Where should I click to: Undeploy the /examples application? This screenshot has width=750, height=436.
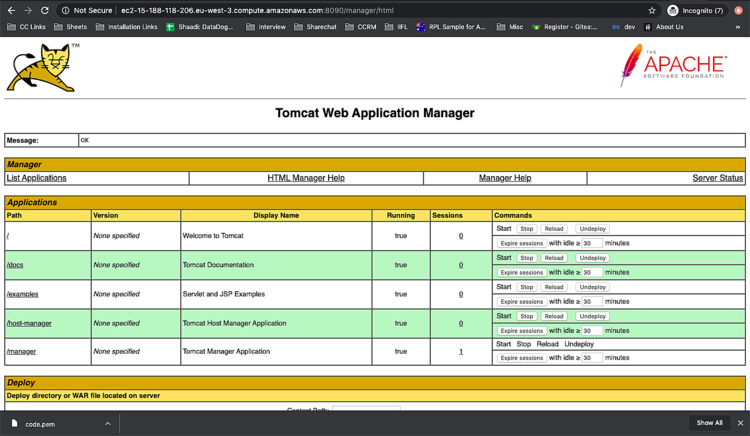[592, 287]
